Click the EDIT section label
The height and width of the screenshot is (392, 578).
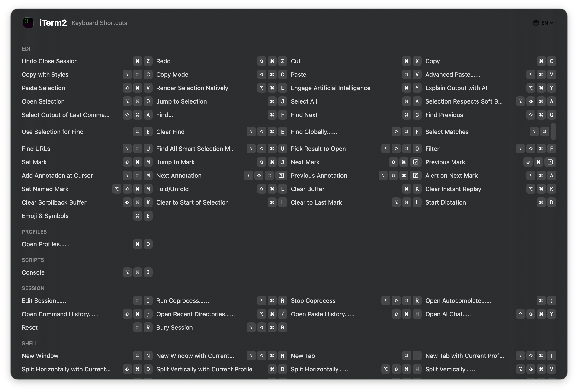coord(27,49)
